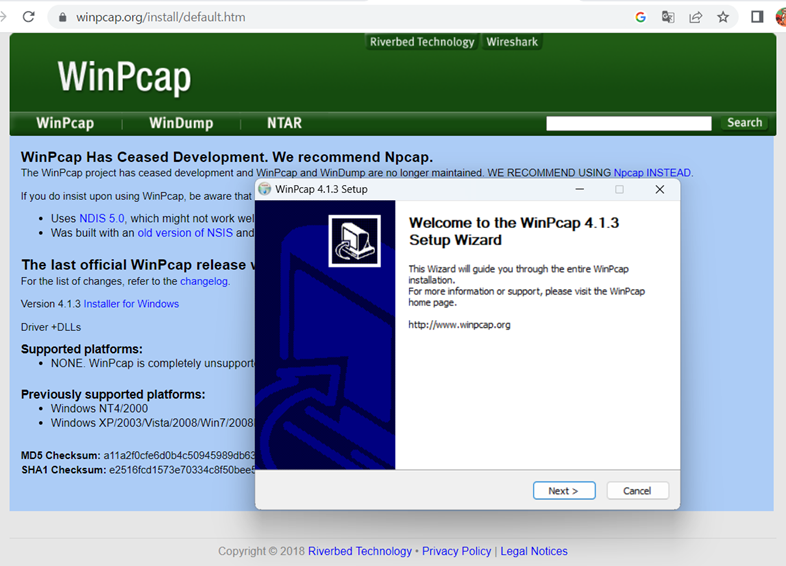
Task: Open the old version of NSIS link
Action: point(185,233)
